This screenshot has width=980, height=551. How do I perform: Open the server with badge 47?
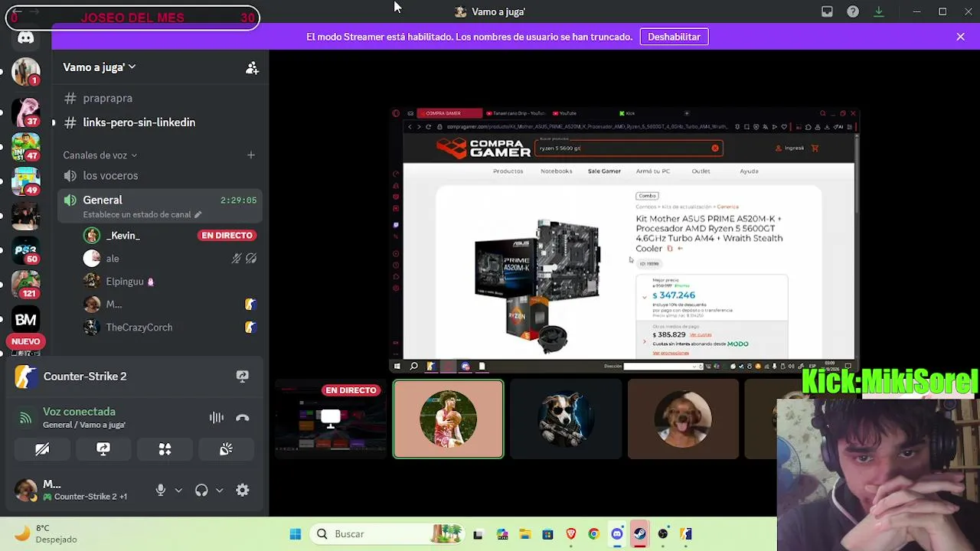pyautogui.click(x=26, y=146)
